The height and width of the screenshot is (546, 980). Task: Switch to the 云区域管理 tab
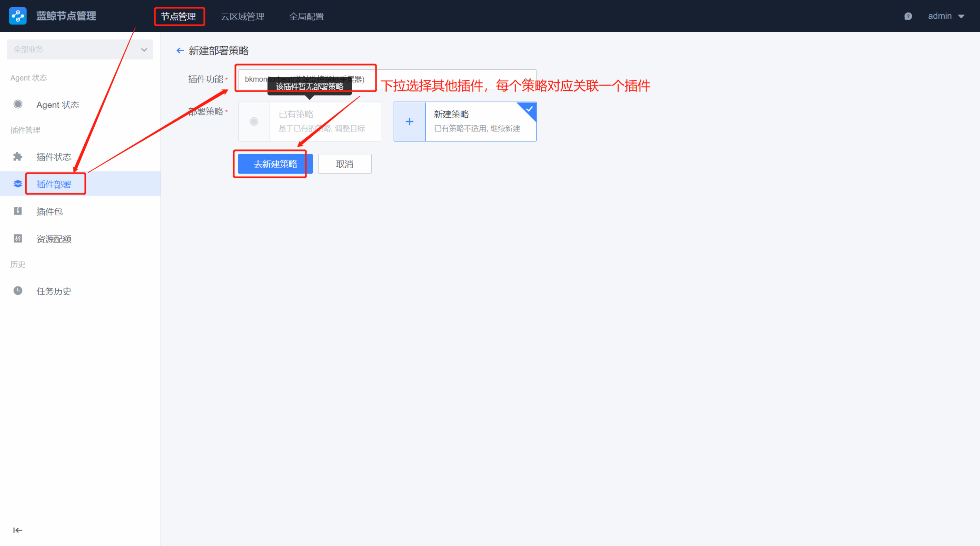(242, 16)
